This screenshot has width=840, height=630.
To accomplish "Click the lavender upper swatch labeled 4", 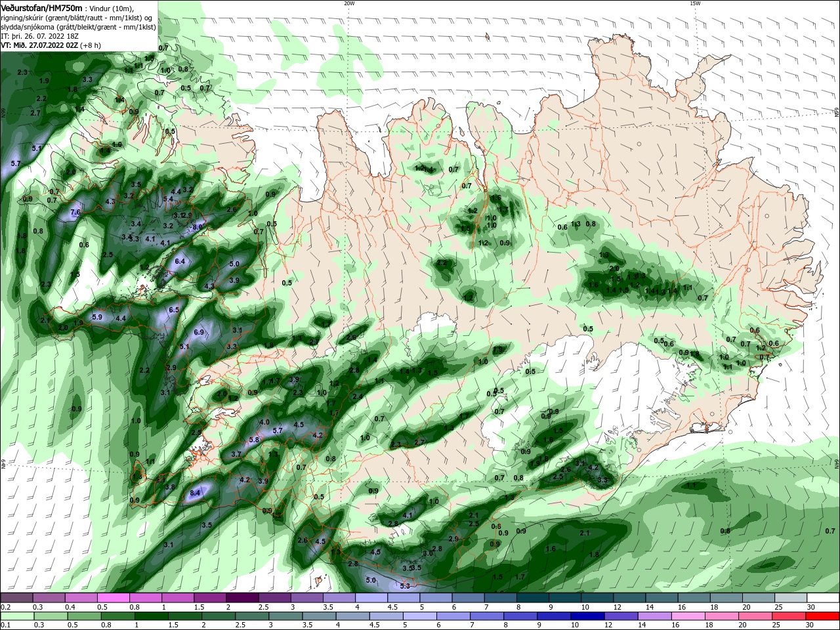I will pos(370,598).
